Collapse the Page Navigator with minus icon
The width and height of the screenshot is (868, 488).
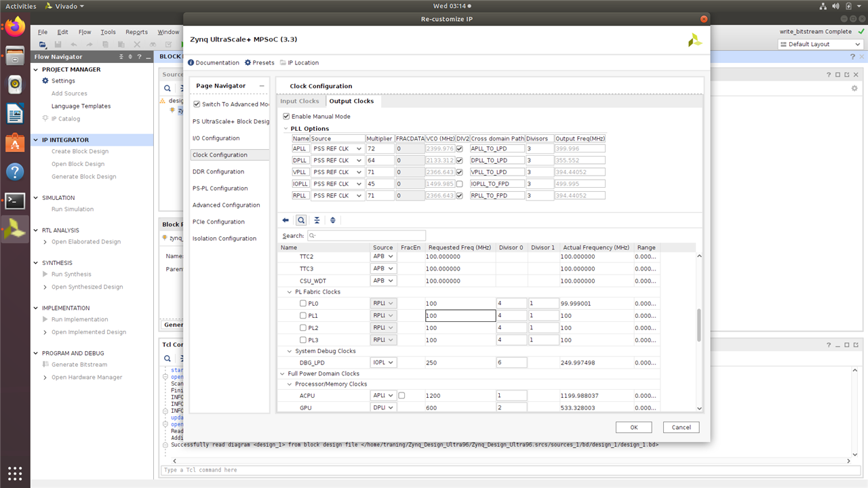click(x=262, y=86)
